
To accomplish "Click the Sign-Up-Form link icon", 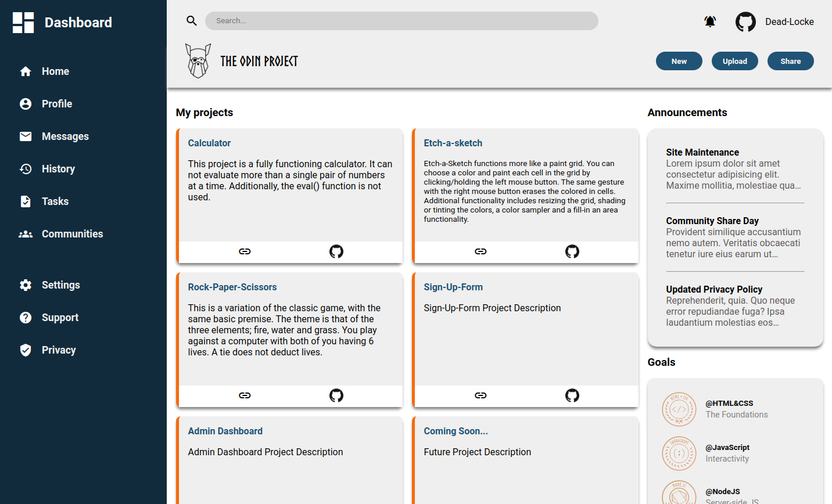I will [480, 395].
